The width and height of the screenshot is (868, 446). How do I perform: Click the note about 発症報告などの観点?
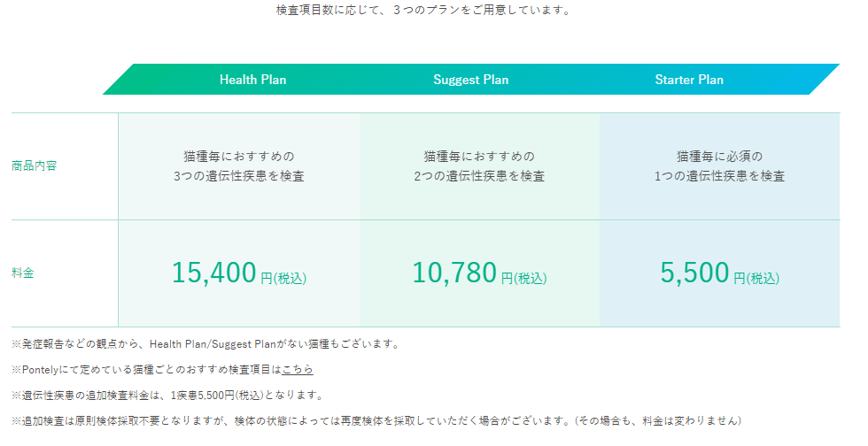[205, 343]
